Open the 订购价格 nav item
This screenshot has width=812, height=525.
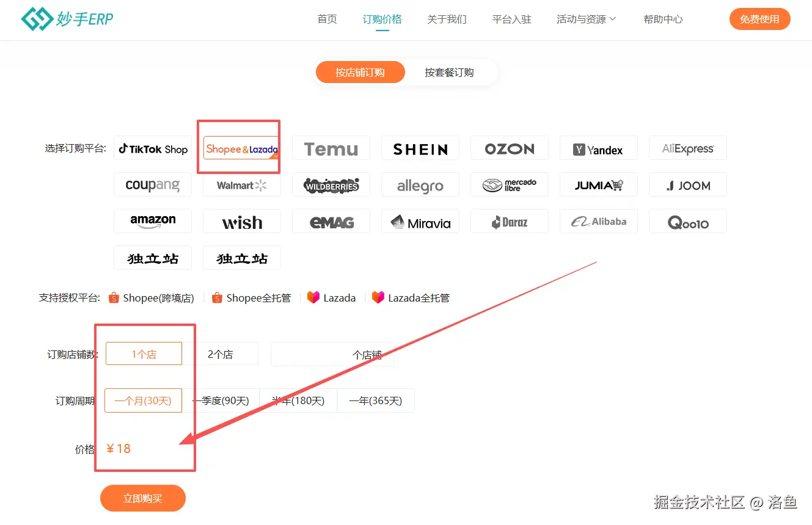382,20
